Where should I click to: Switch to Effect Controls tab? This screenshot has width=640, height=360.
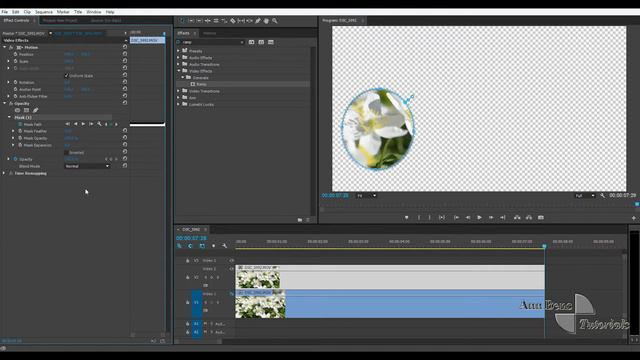(x=16, y=20)
